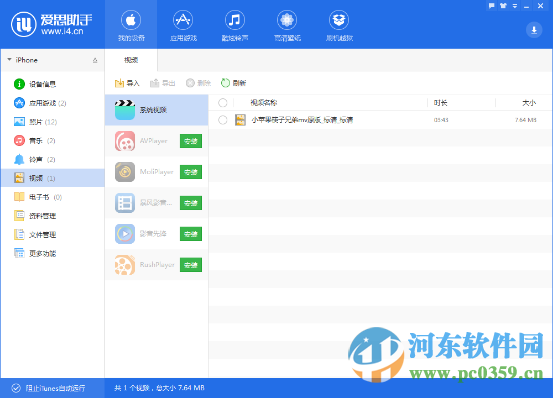Select the AVPlayer app icon
This screenshot has width=553, height=398.
pos(125,141)
